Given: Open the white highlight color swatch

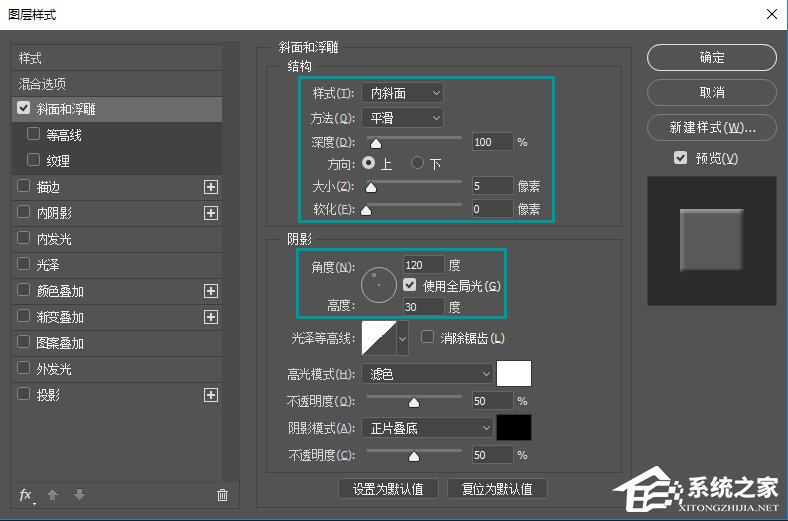Looking at the screenshot, I should (514, 373).
